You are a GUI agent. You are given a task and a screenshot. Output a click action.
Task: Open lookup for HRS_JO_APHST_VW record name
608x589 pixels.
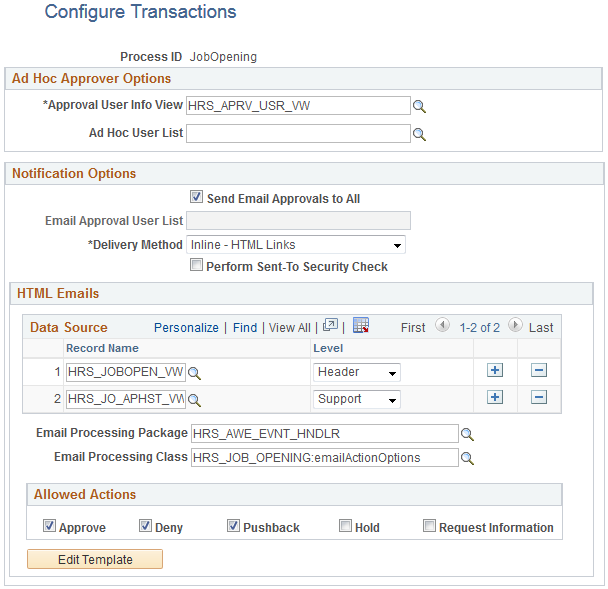coord(195,400)
